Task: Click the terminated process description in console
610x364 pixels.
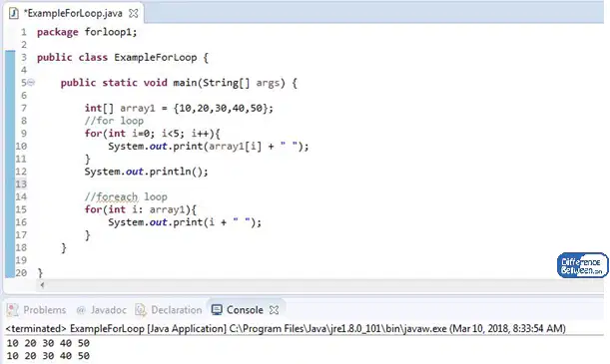Action: (286, 329)
